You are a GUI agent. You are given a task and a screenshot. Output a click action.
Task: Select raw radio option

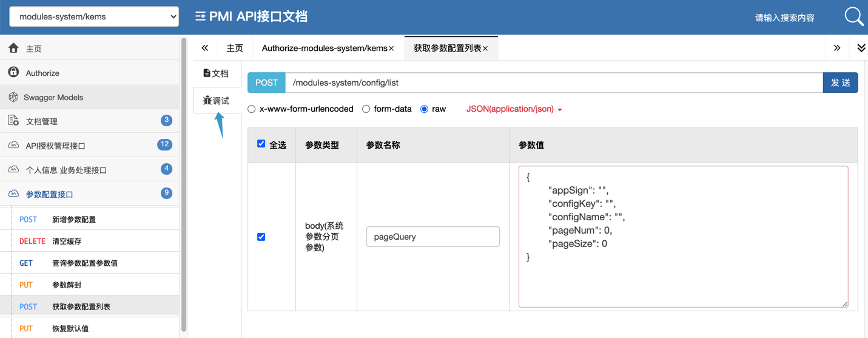[425, 109]
